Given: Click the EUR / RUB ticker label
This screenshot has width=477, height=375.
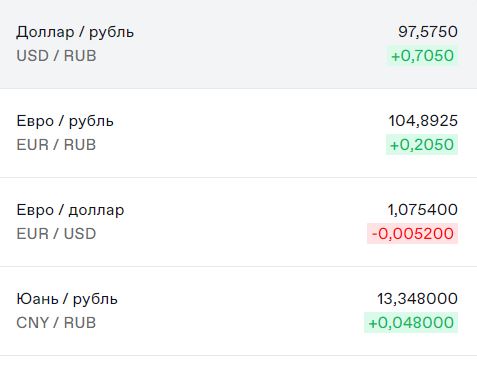Looking at the screenshot, I should (x=56, y=145).
